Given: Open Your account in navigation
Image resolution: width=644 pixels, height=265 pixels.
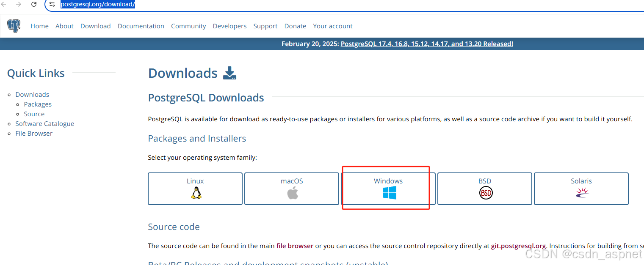Looking at the screenshot, I should tap(333, 26).
